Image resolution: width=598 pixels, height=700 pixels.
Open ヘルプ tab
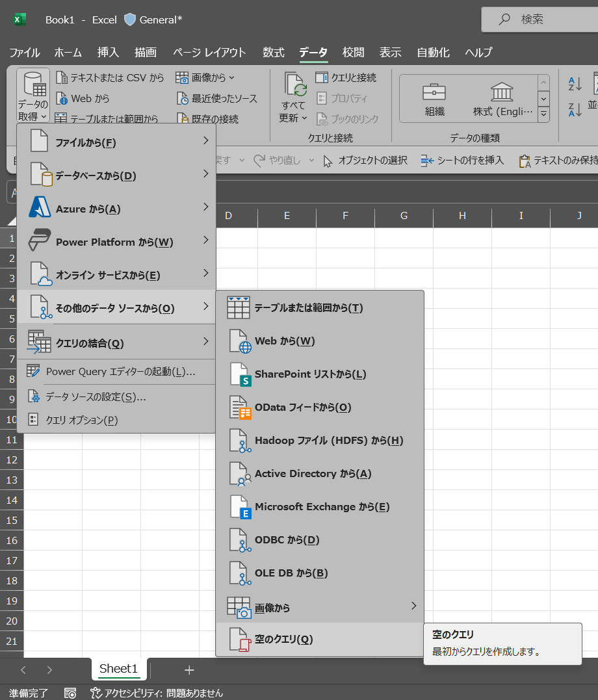pos(478,52)
